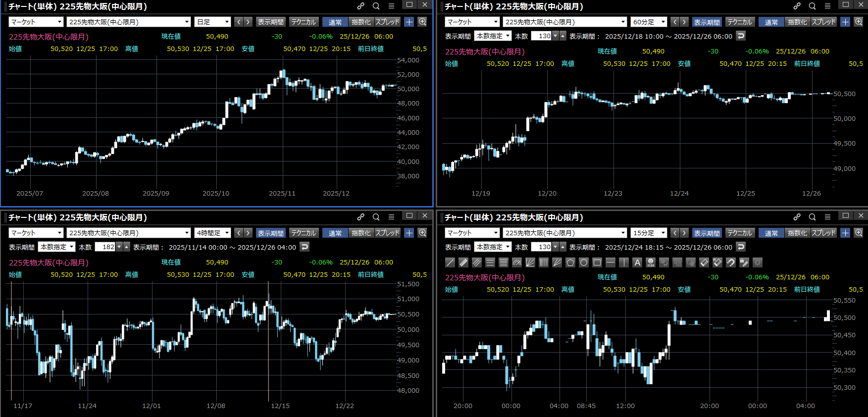Viewport: 868px width, 417px height.
Task: Open search in the 60-minute chart title bar
Action: (812, 6)
